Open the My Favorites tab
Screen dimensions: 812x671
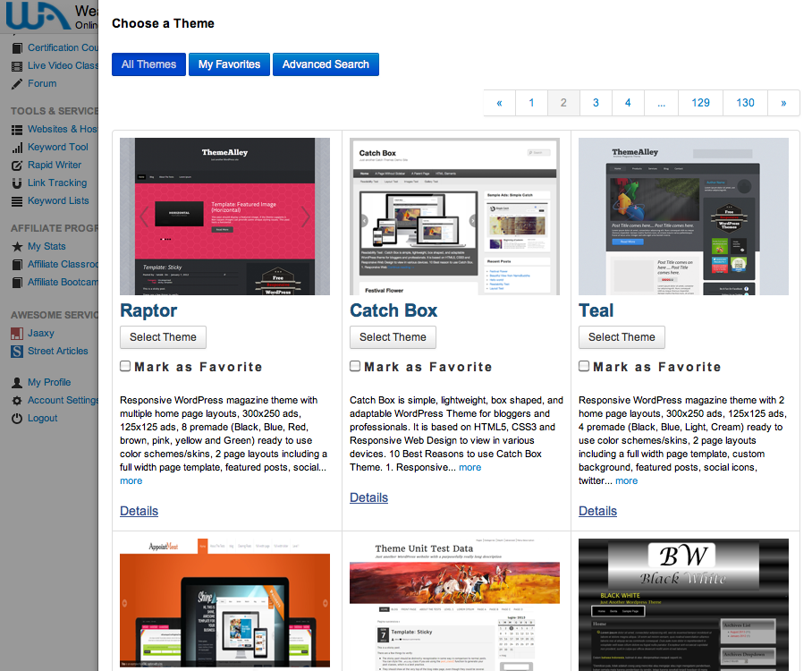click(230, 64)
